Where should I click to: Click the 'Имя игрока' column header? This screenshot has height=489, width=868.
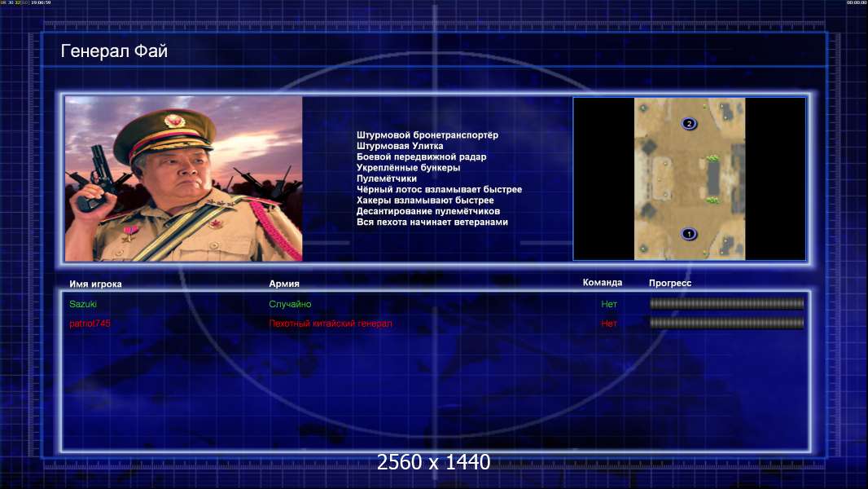[95, 284]
